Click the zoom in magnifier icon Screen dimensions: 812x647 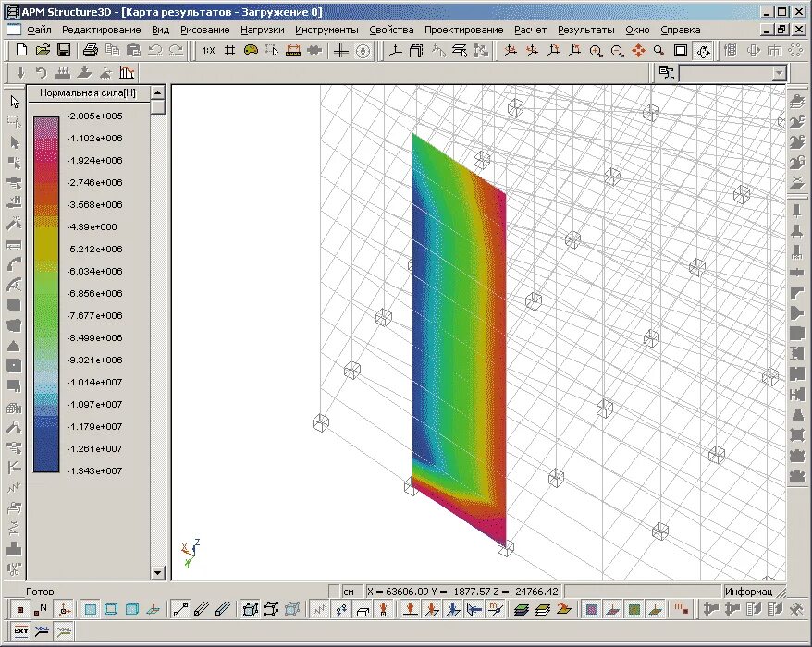coord(597,51)
